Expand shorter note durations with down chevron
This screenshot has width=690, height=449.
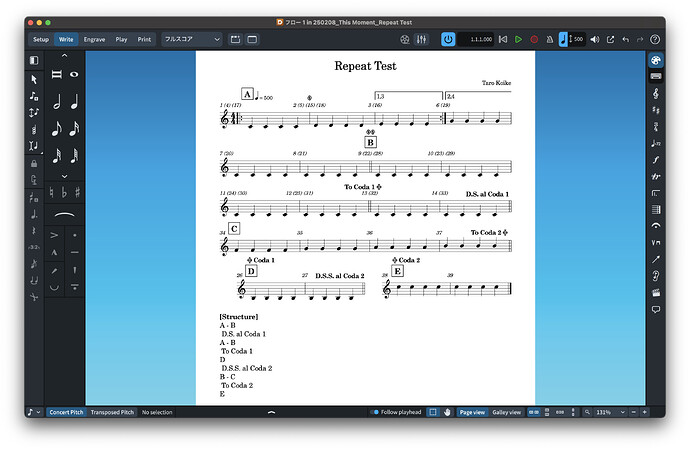tap(64, 177)
